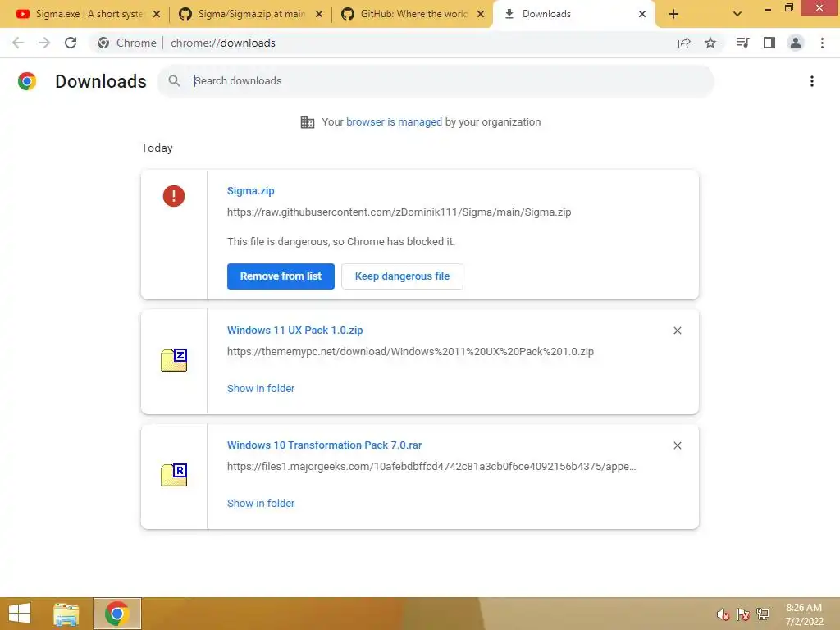Close the Sigma.exe YouTube tab
Viewport: 840px width, 630px height.
[157, 14]
